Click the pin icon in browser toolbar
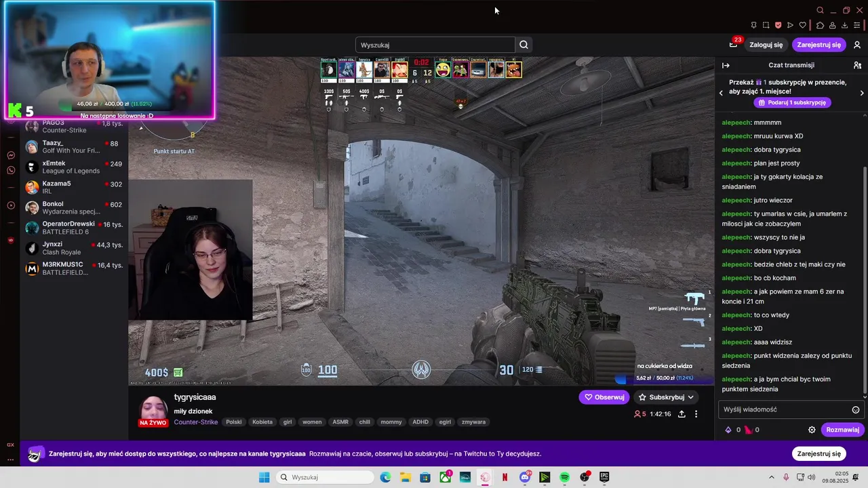The image size is (868, 488). click(753, 25)
